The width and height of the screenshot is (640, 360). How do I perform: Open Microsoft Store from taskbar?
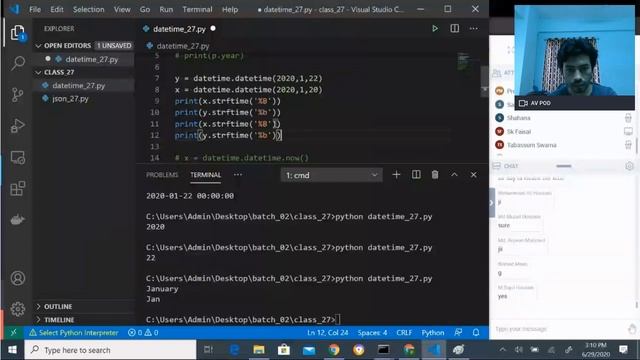pyautogui.click(x=284, y=350)
